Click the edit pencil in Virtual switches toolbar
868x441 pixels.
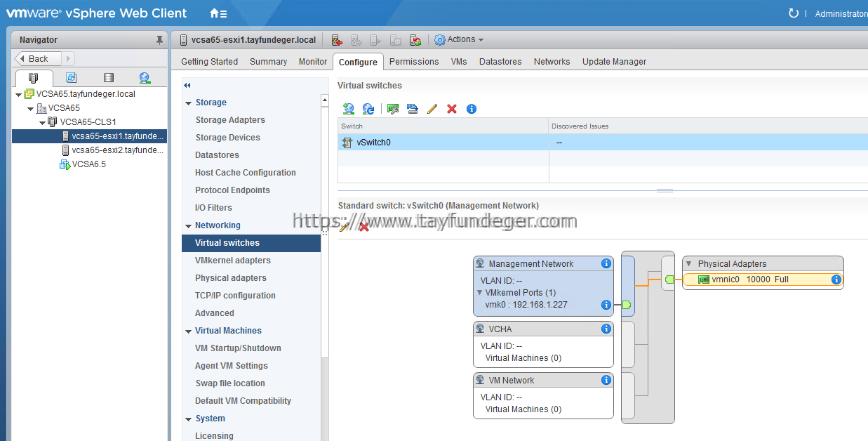click(x=432, y=109)
